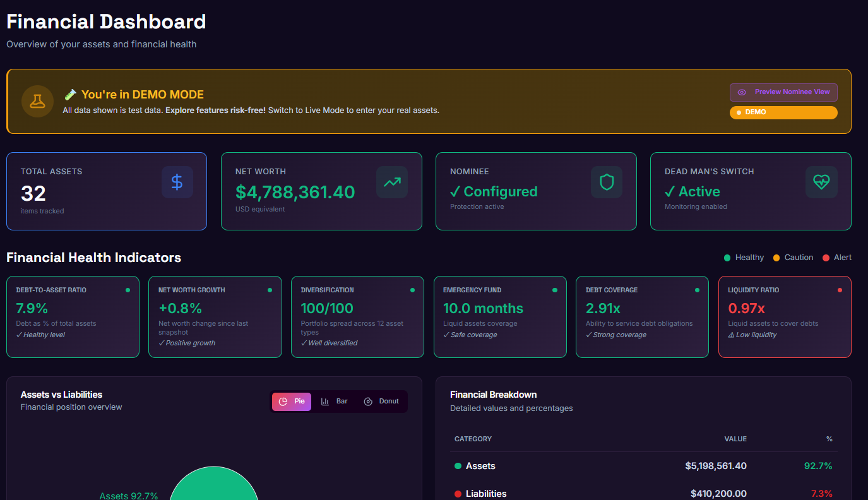This screenshot has width=868, height=500.
Task: Click the heartbeat icon on Dead Man's Switch
Action: [x=821, y=182]
